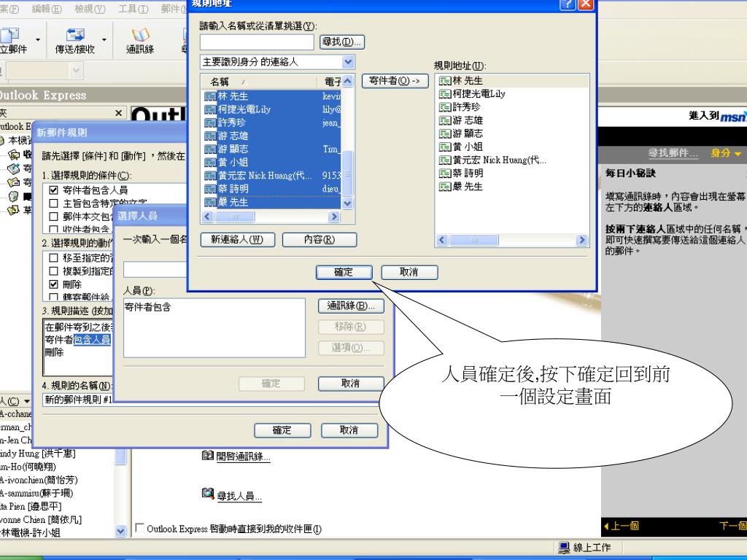The width and height of the screenshot is (747, 560).
Task: Open 主要識別身分 的連絡人 dropdown
Action: (348, 62)
